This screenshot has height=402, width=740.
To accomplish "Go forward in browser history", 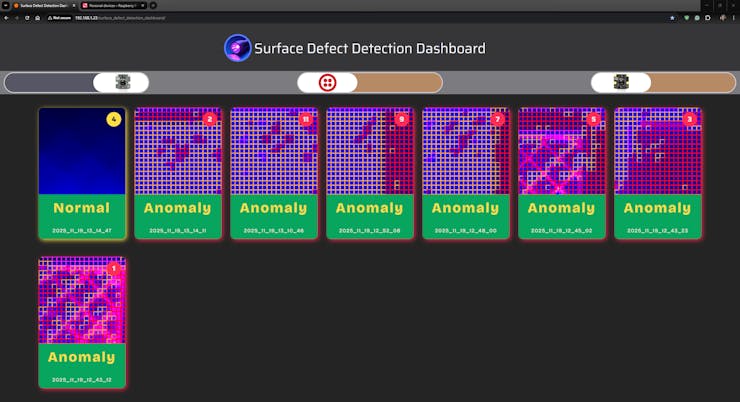I will (17, 18).
